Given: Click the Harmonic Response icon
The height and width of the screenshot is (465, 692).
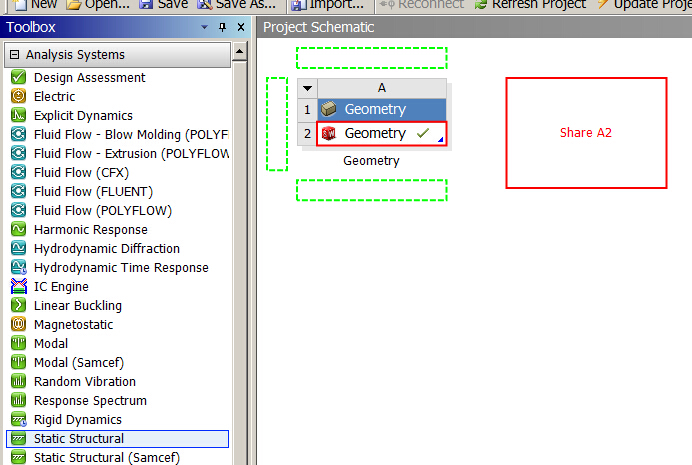Looking at the screenshot, I should 18,229.
